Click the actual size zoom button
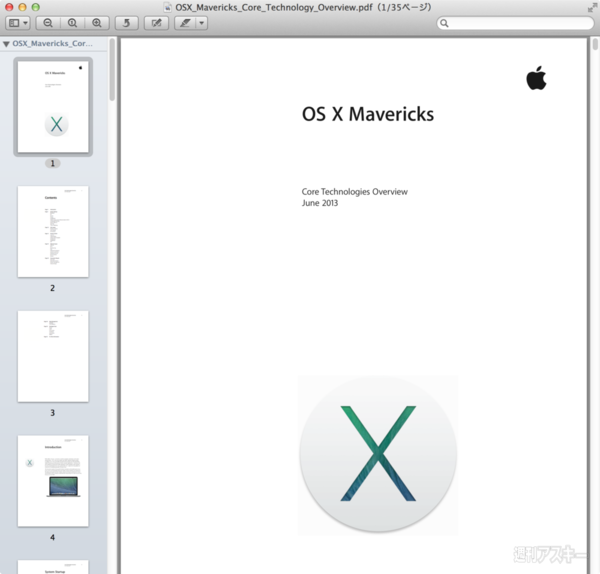600x574 pixels. click(72, 23)
